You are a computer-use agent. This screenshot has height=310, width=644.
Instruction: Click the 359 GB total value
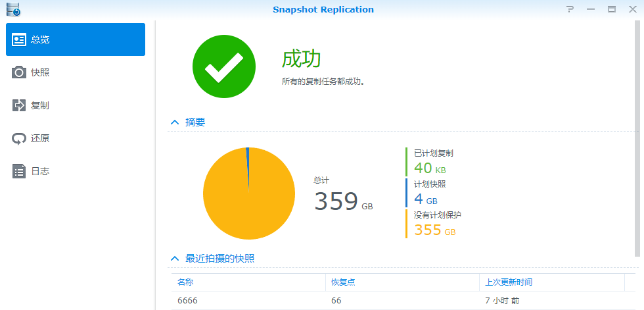coord(343,202)
